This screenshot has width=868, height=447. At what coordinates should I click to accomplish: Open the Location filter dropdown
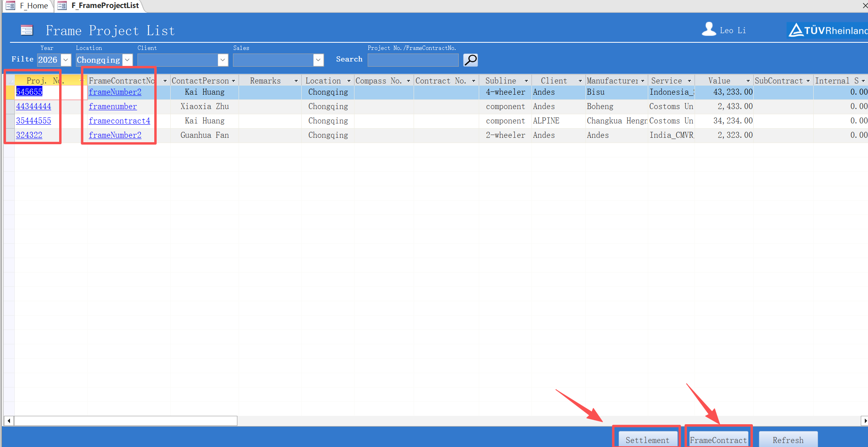tap(127, 60)
